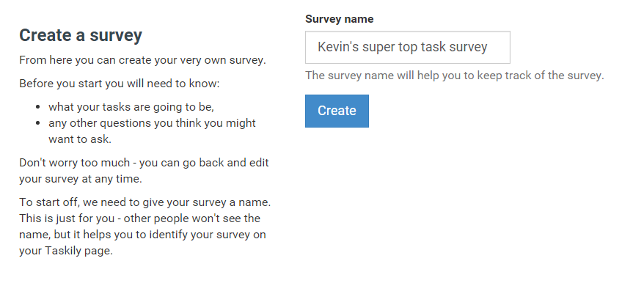Click the bullet dot before 'what your tasks'
Image resolution: width=644 pixels, height=294 pixels.
(x=38, y=108)
